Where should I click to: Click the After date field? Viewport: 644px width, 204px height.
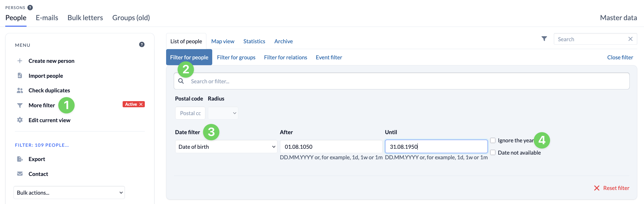click(331, 146)
